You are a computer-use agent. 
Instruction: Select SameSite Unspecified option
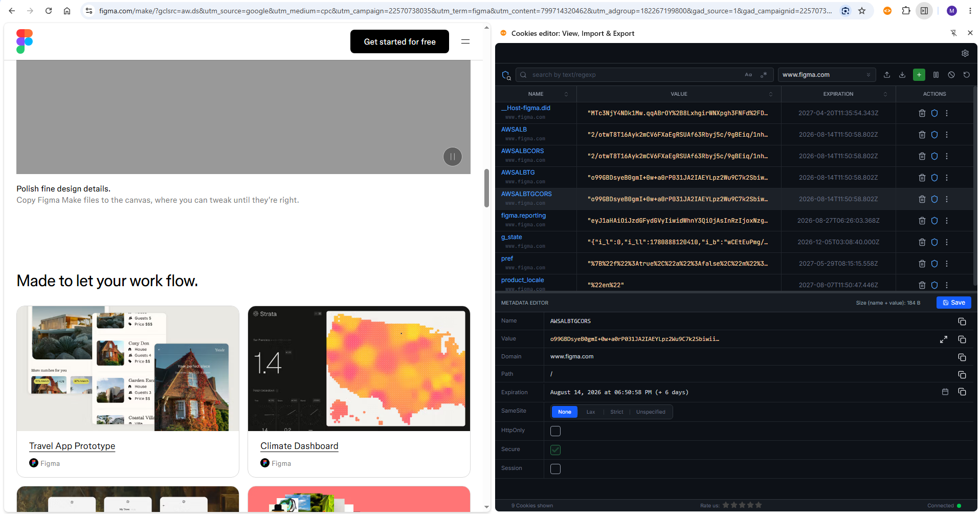click(651, 412)
